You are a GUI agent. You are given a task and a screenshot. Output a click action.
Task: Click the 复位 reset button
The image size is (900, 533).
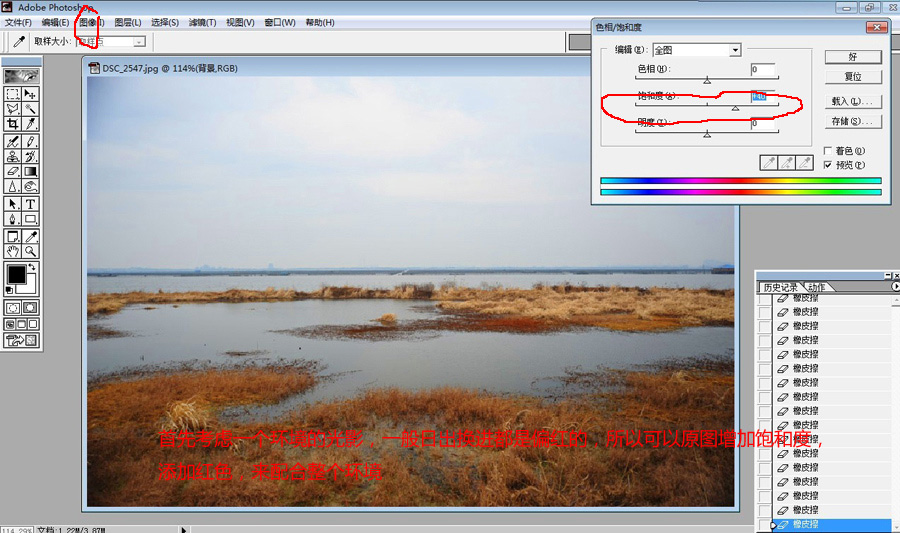[853, 77]
